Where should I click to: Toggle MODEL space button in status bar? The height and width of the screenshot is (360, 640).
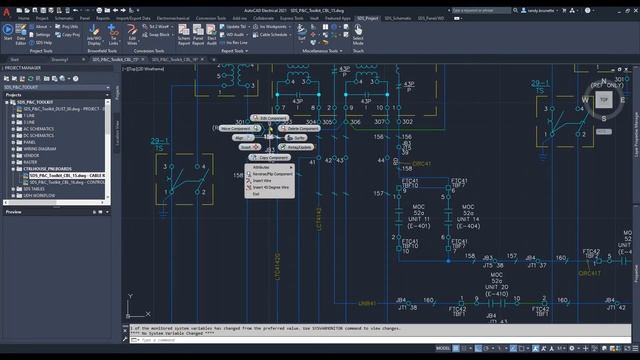click(443, 348)
